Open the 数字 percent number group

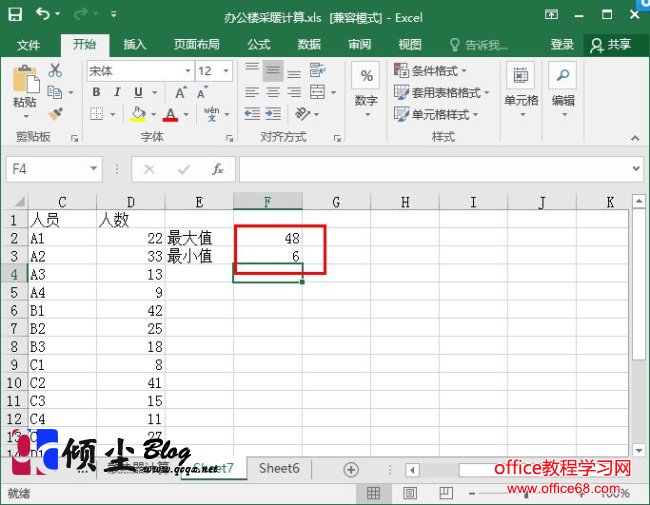point(366,89)
